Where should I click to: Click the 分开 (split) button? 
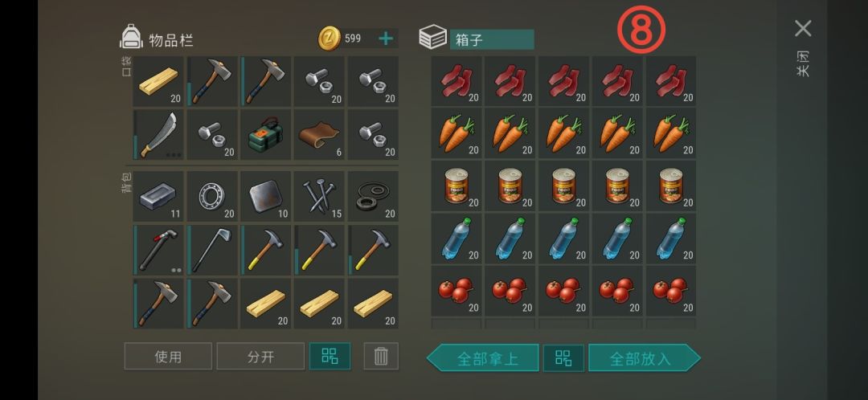[x=260, y=357]
